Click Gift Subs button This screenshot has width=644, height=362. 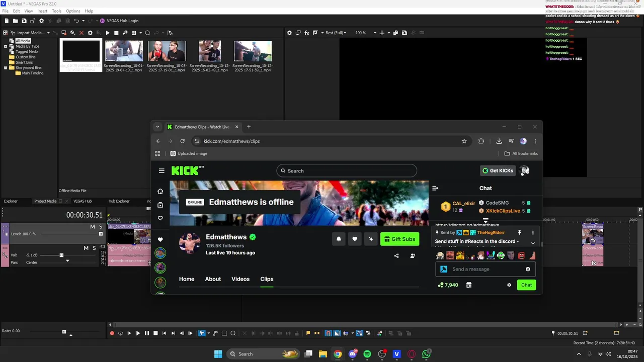pos(399,239)
